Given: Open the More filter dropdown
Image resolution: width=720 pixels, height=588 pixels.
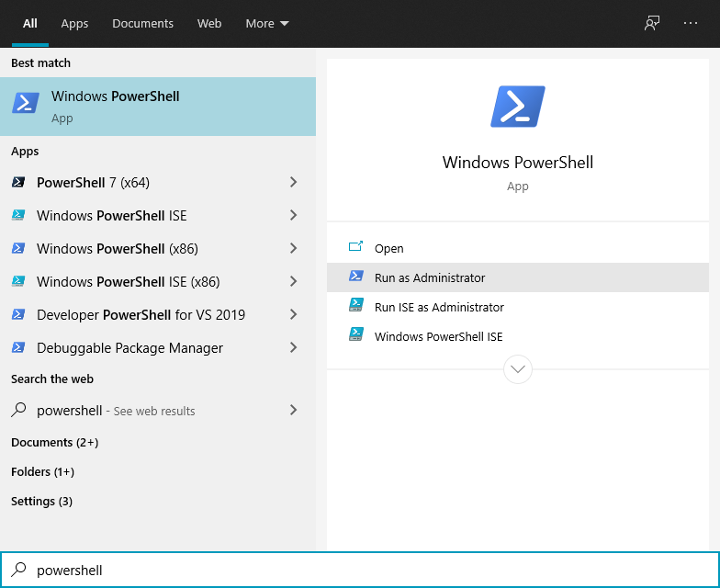Looking at the screenshot, I should (267, 24).
